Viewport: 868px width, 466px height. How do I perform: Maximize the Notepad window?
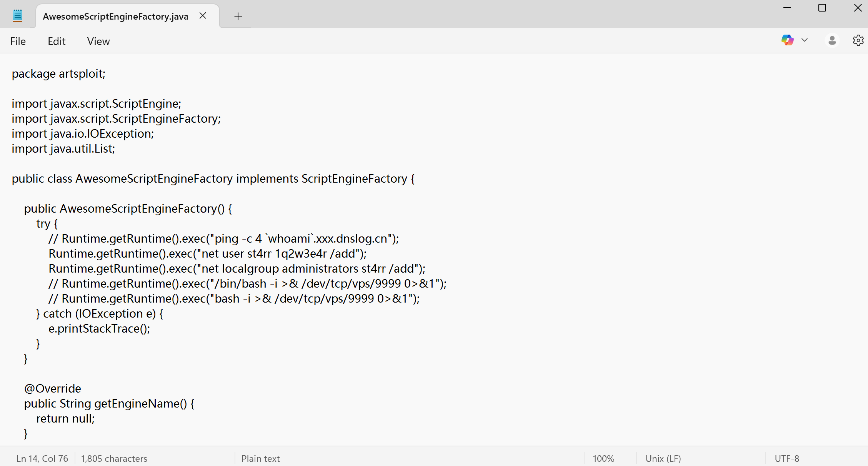click(822, 8)
